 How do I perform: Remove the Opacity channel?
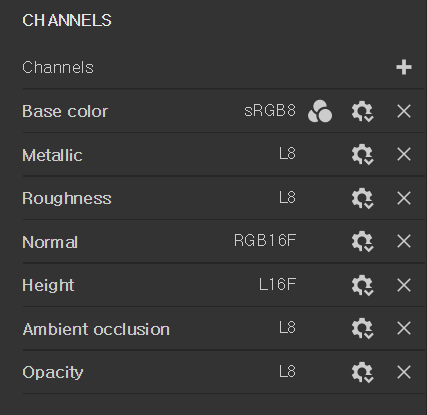tap(404, 372)
